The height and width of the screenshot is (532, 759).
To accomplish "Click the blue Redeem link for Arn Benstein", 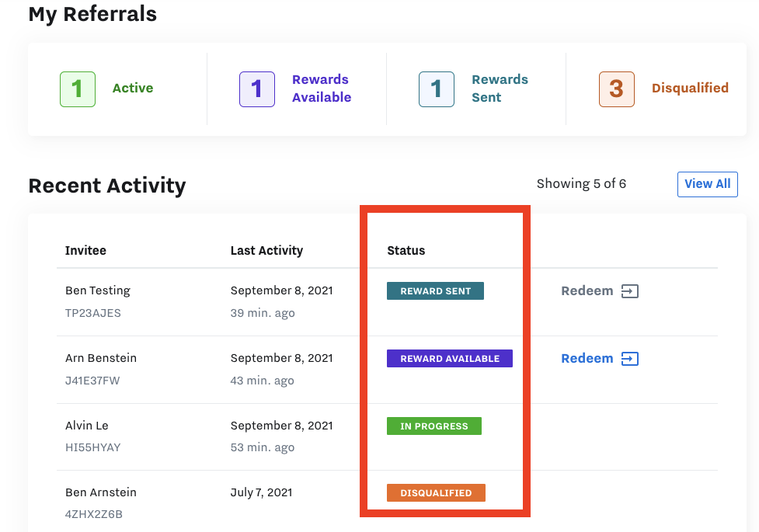I will coord(587,359).
